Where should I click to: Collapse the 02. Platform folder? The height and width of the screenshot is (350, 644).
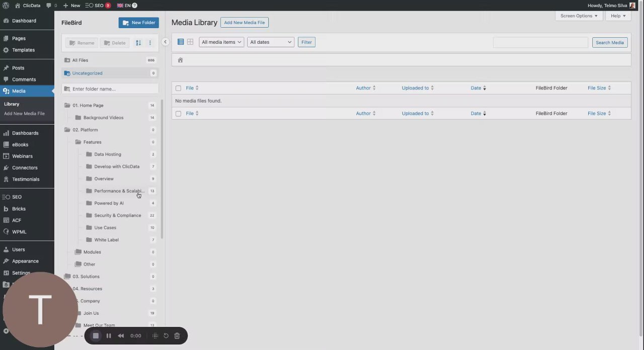click(67, 130)
